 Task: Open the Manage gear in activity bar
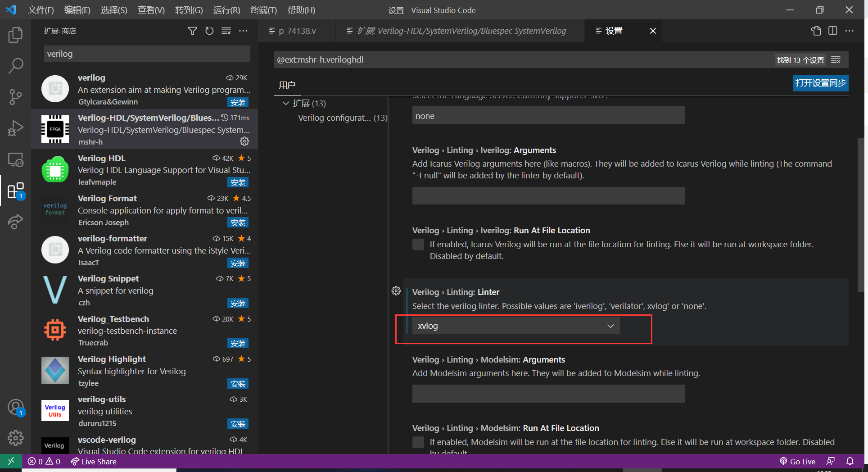tap(15, 438)
